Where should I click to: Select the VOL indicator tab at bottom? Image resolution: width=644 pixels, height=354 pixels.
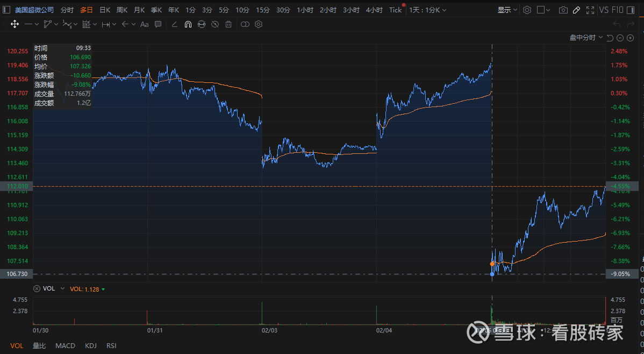click(x=17, y=346)
